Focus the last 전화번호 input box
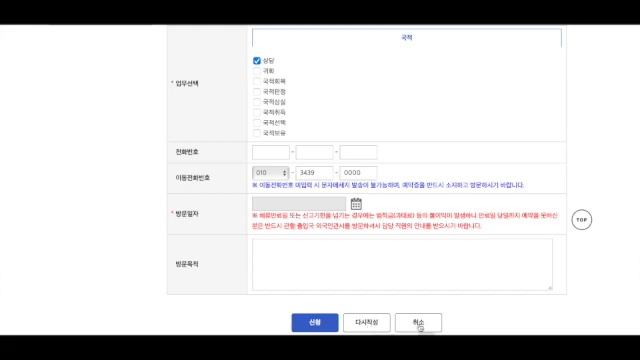640x360 pixels. tap(358, 152)
